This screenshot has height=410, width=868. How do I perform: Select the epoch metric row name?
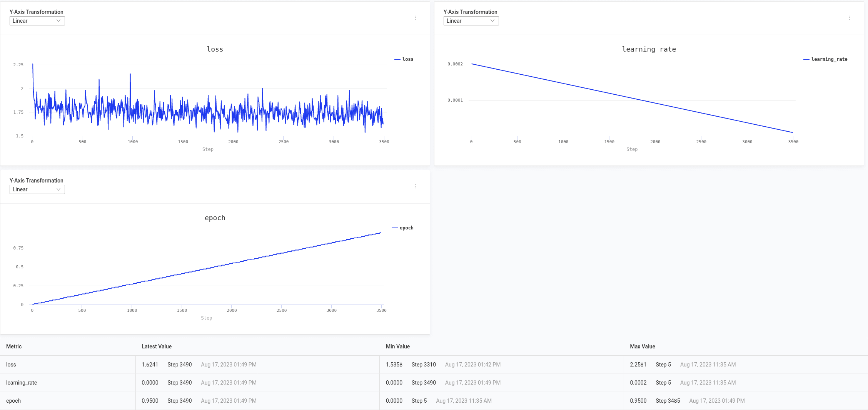13,401
